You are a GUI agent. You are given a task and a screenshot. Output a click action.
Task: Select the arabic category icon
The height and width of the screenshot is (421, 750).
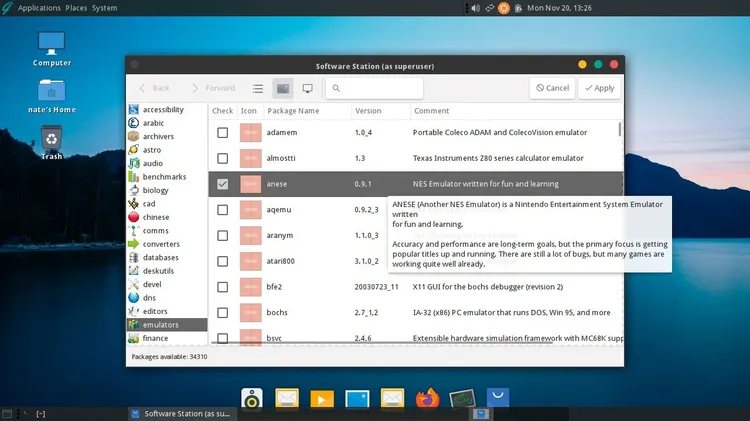(133, 123)
